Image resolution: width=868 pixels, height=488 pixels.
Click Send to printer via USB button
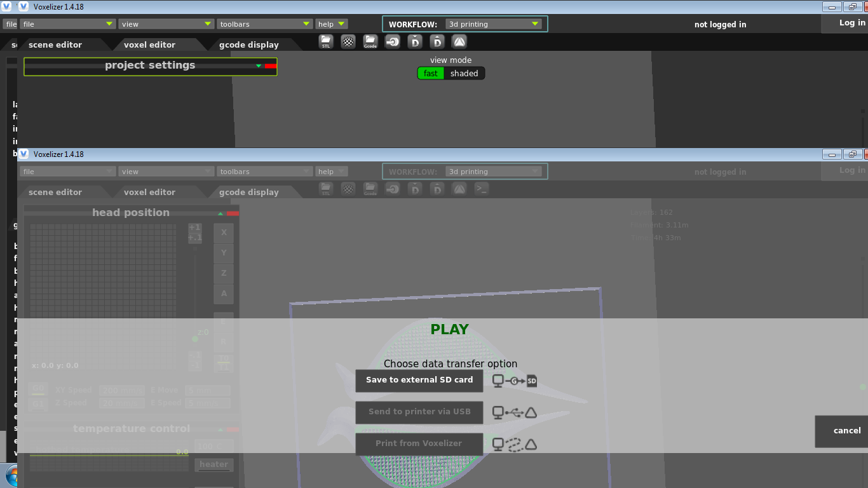[419, 412]
